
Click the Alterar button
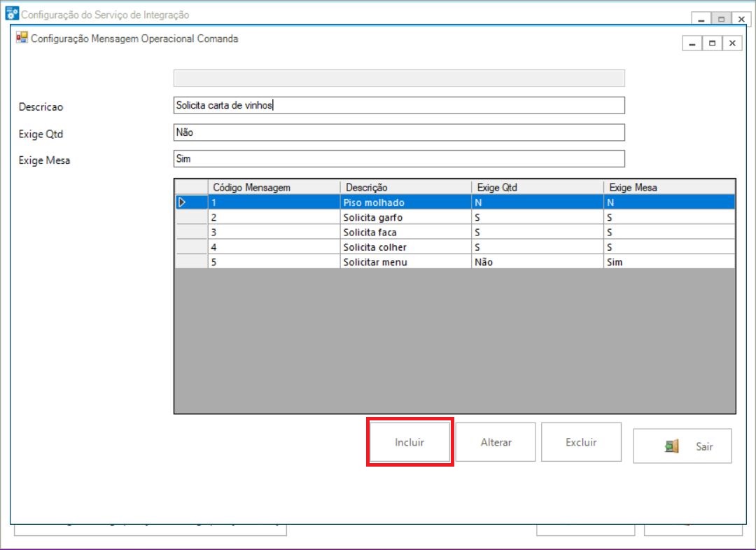click(496, 442)
